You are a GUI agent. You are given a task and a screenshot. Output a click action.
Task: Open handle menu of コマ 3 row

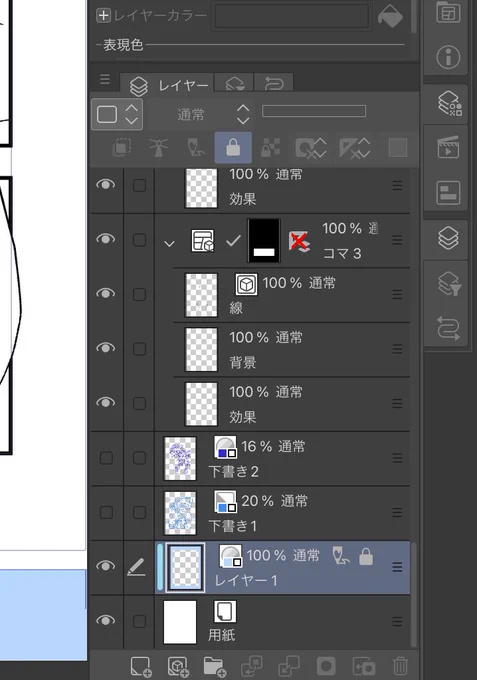(x=397, y=240)
